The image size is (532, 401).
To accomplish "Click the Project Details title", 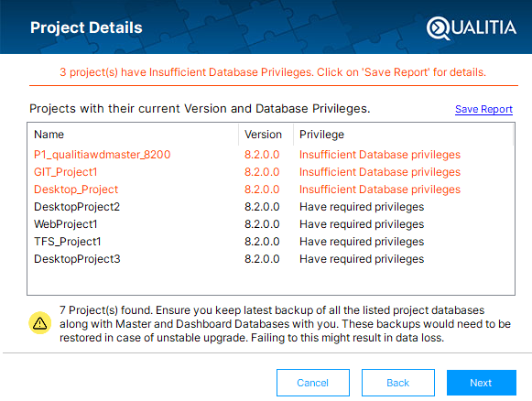I will point(86,27).
